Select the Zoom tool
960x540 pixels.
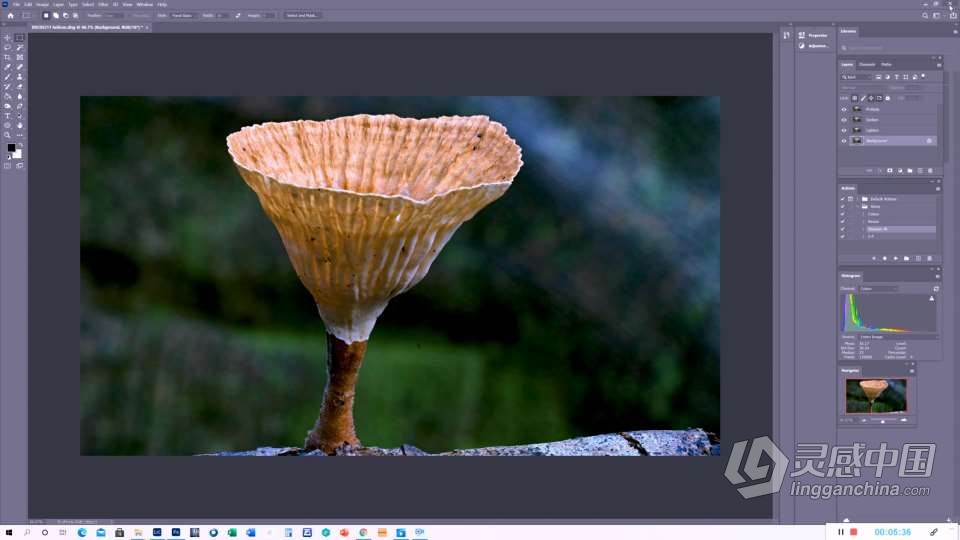[x=7, y=135]
